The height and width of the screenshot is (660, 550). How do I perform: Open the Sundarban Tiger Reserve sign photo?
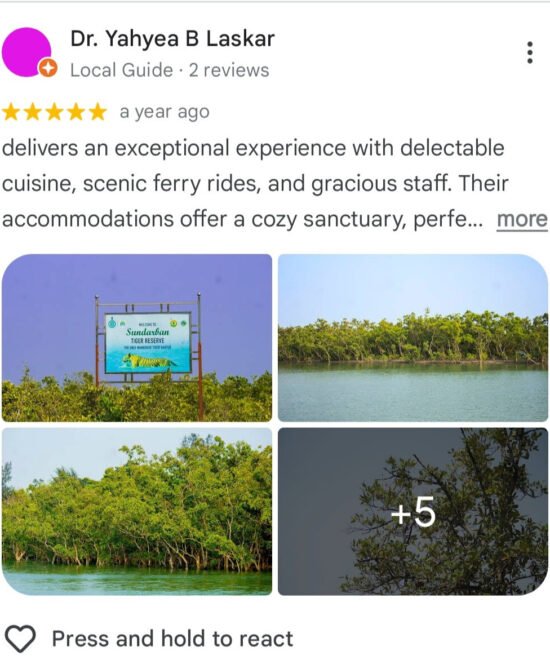click(x=137, y=338)
